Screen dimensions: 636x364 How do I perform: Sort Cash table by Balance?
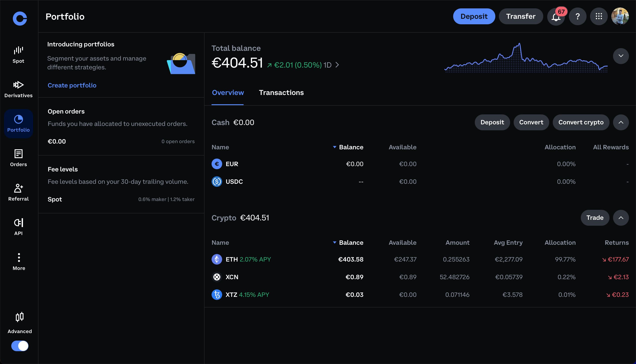(348, 147)
